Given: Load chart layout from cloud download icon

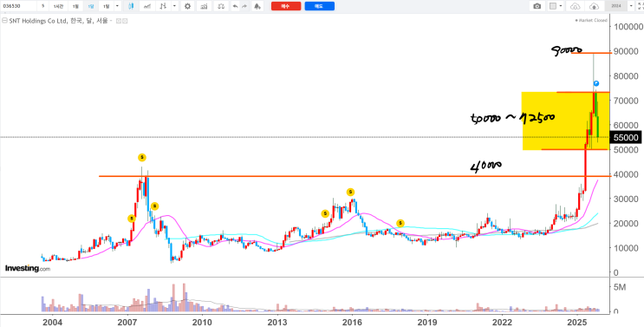Looking at the screenshot, I should point(575,6).
